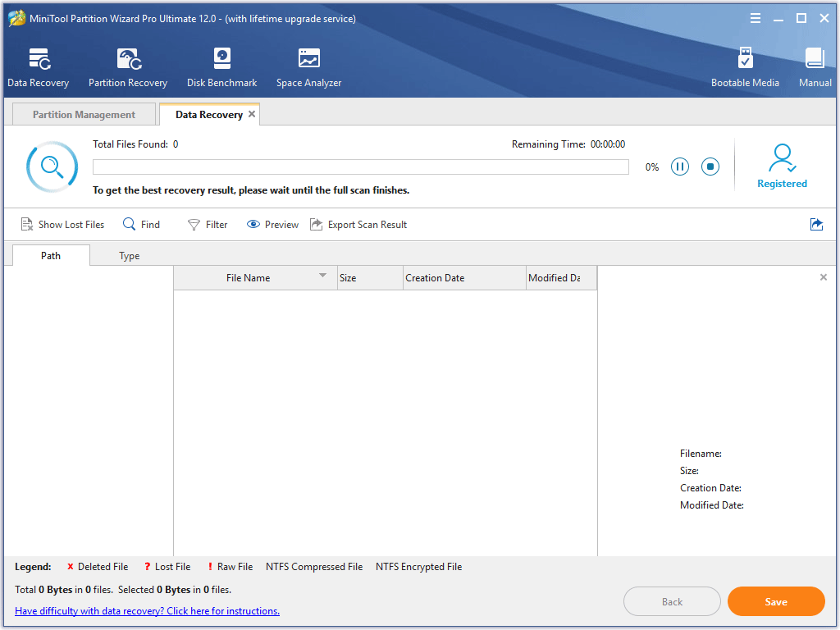
Task: Sort by the Size column
Action: (x=370, y=278)
